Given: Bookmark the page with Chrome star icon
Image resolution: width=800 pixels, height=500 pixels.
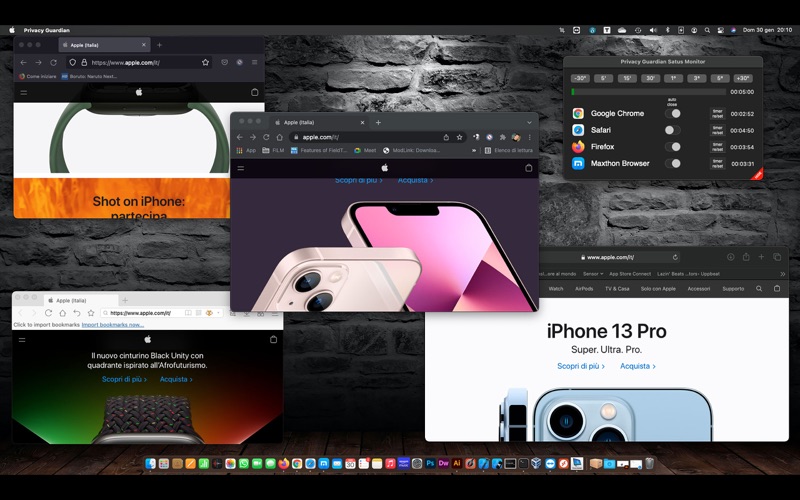Looking at the screenshot, I should tap(459, 137).
